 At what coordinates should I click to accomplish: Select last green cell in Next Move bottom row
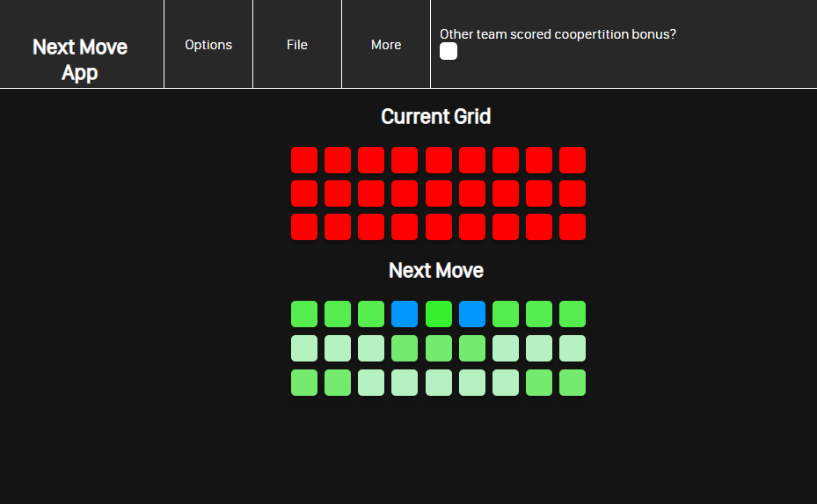click(573, 383)
